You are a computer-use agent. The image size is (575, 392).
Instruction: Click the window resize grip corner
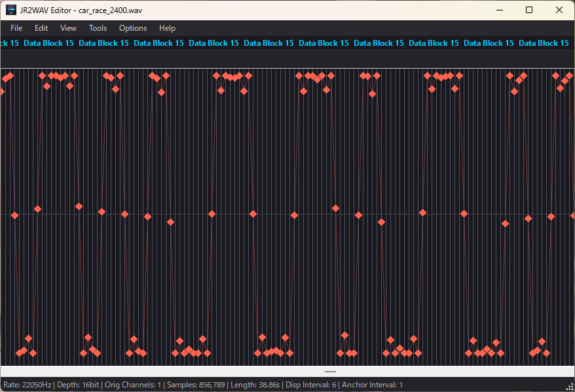click(x=570, y=387)
